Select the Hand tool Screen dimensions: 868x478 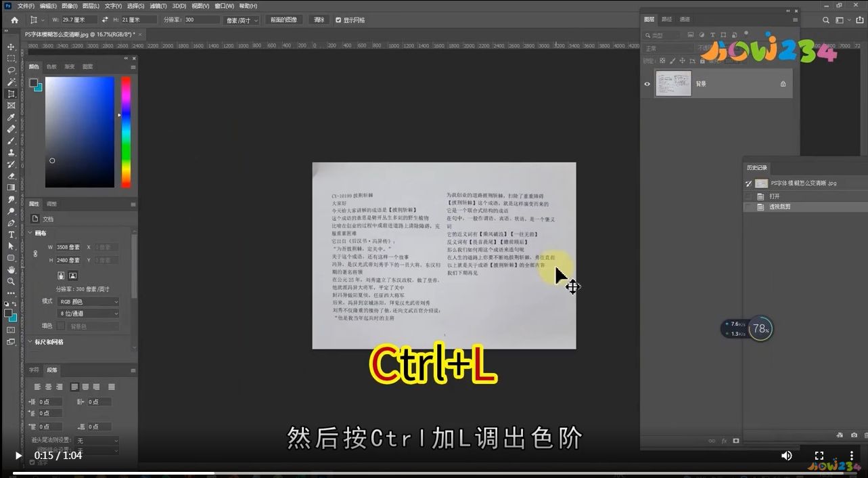pyautogui.click(x=11, y=269)
